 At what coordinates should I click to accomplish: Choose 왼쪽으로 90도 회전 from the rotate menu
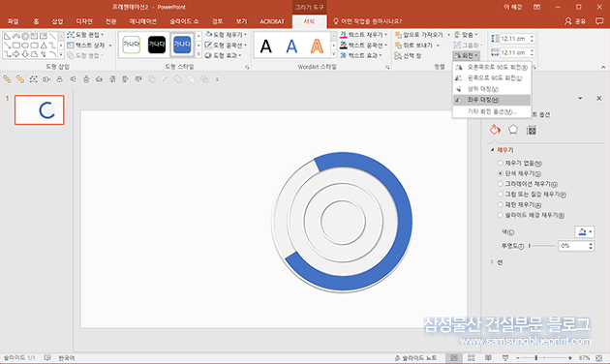(x=492, y=78)
